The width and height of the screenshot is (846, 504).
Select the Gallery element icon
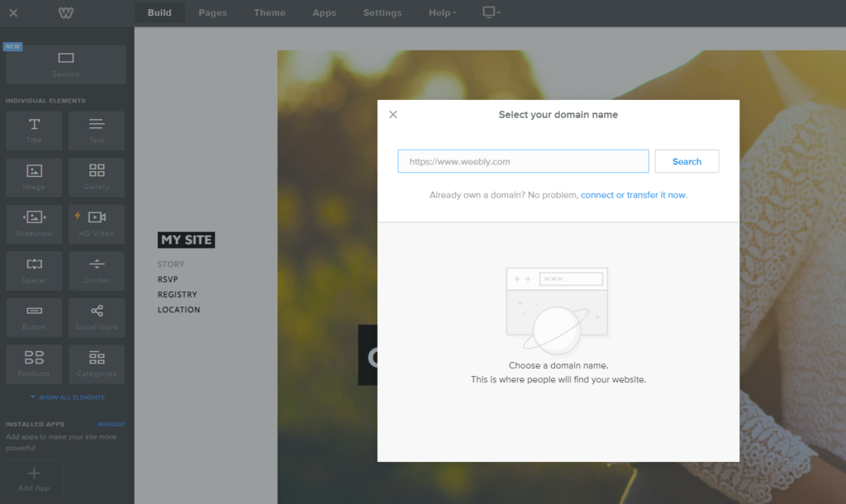[x=96, y=177]
